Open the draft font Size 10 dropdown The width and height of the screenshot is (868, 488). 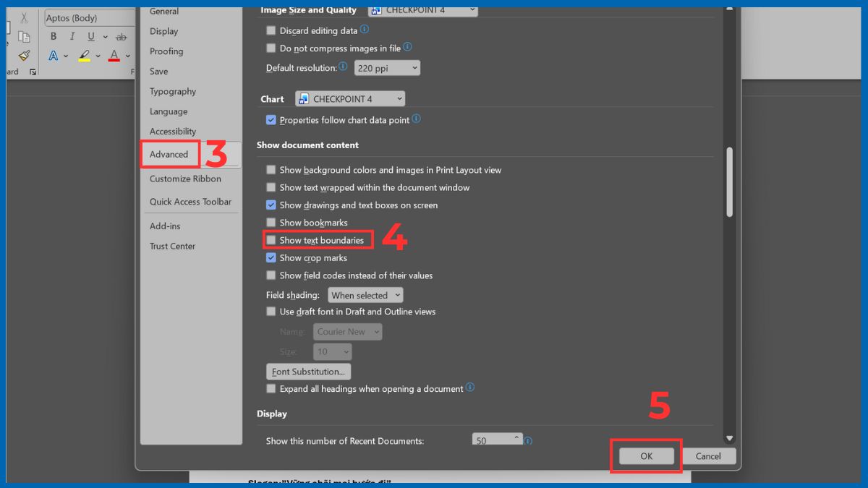(x=333, y=351)
